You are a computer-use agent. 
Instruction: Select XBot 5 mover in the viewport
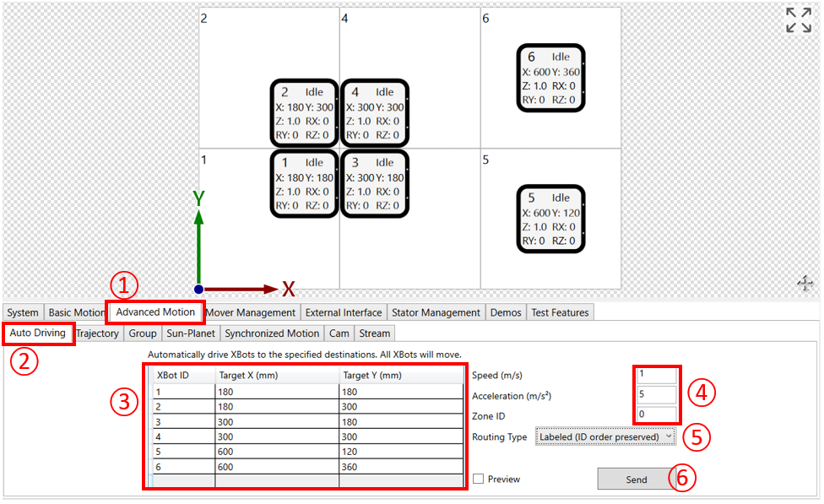pyautogui.click(x=550, y=219)
